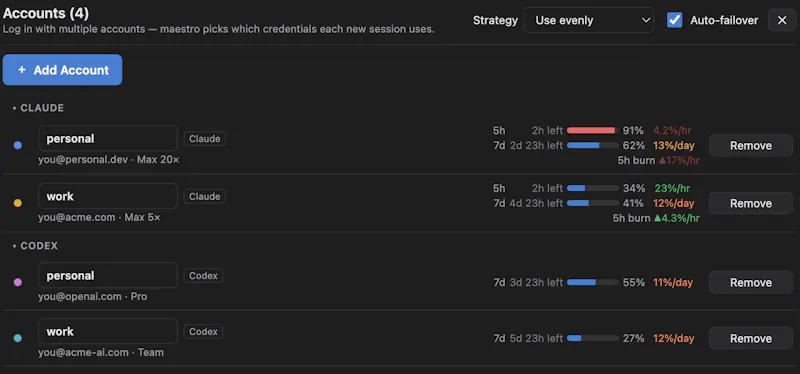Remove the you@openai.com Pro account

coord(751,282)
